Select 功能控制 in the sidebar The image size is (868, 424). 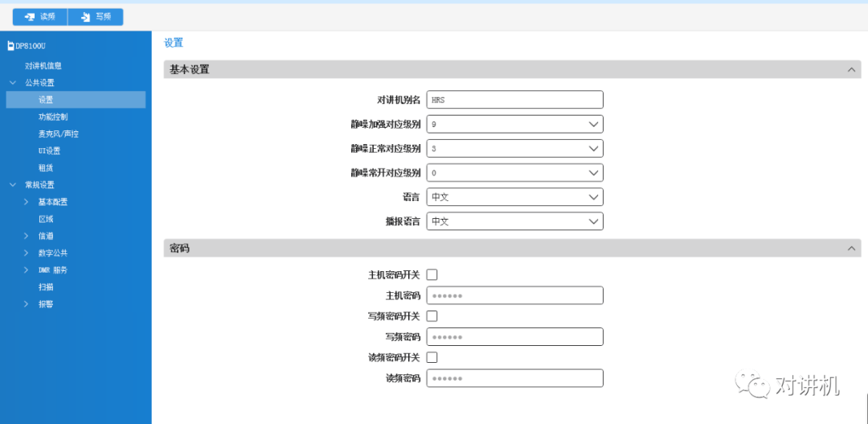coord(53,117)
